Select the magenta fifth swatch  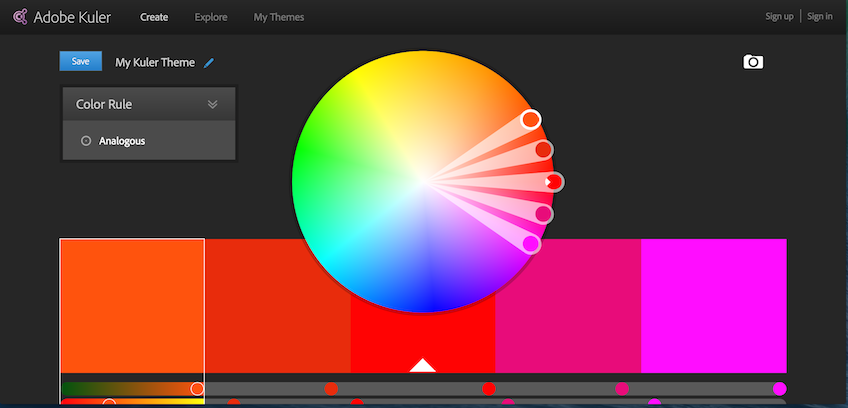714,306
